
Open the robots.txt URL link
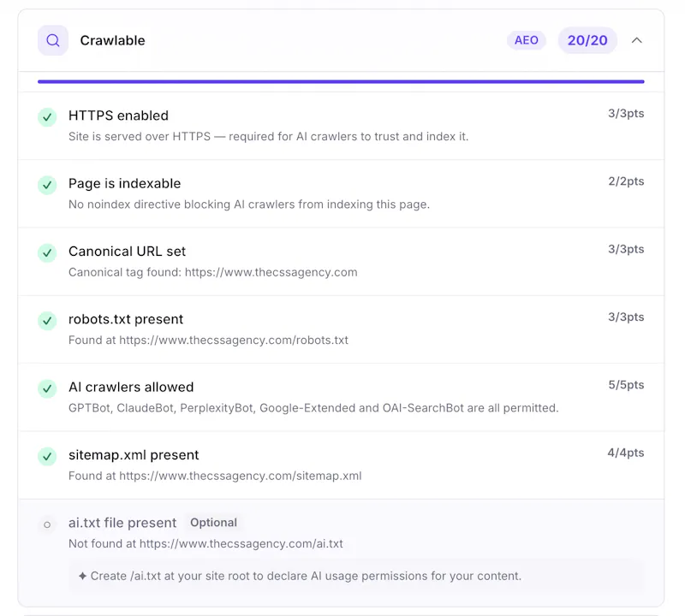(x=234, y=341)
